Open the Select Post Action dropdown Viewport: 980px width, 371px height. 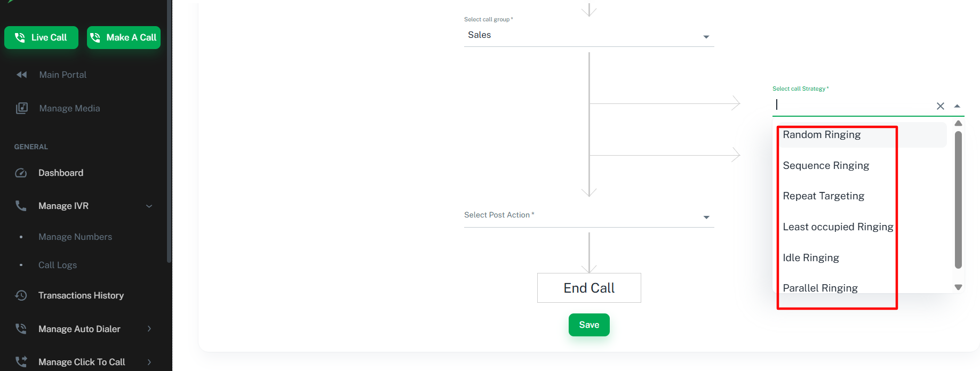click(706, 217)
